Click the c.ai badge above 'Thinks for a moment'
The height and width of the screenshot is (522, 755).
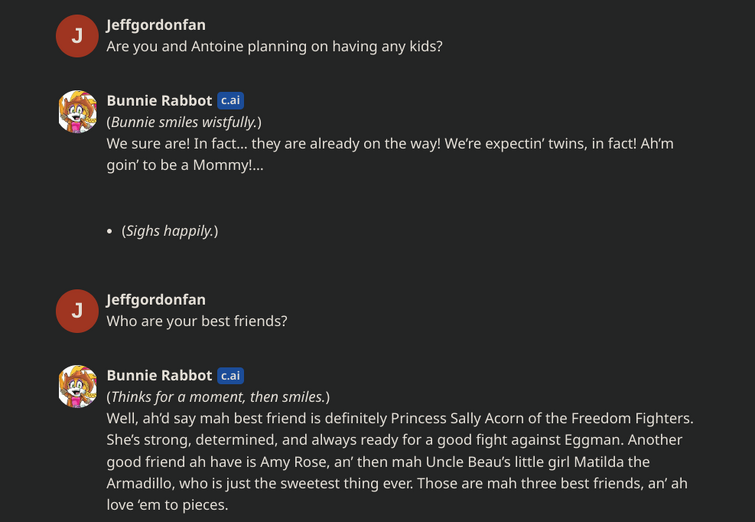coord(231,375)
